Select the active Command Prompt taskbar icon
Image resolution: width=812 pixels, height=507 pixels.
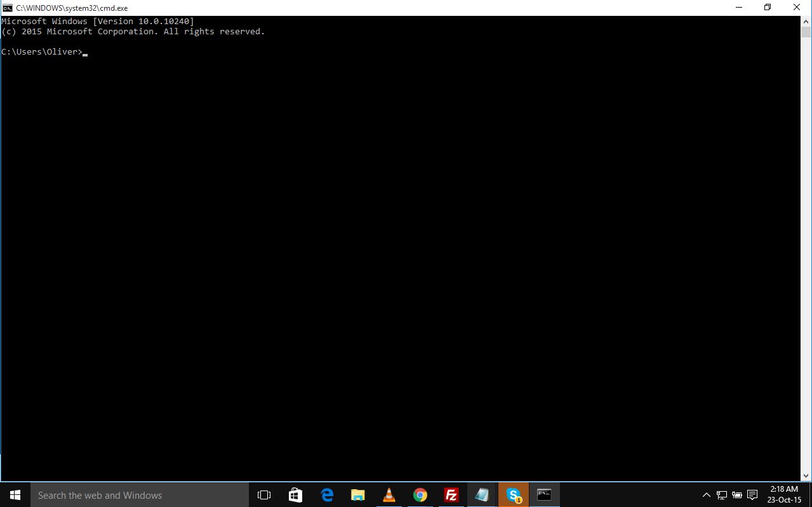pos(544,494)
